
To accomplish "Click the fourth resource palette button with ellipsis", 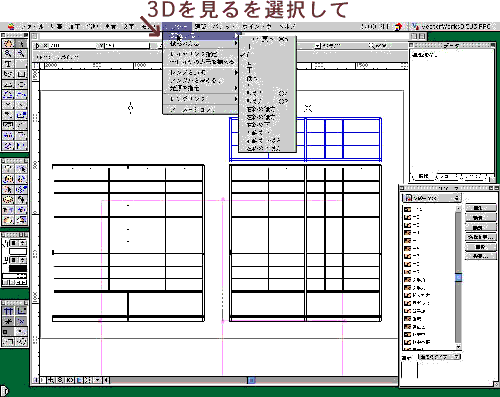I will coord(480,237).
